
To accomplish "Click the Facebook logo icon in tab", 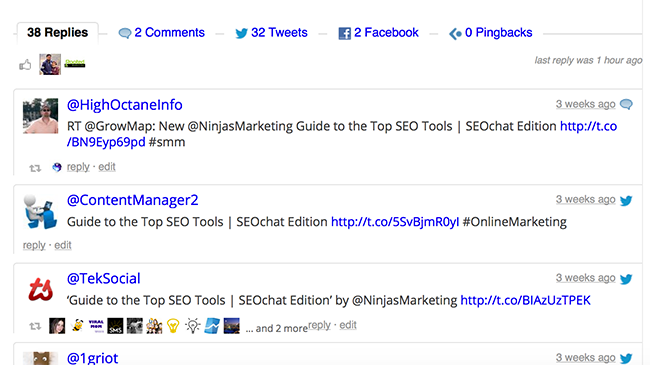I will tap(344, 33).
